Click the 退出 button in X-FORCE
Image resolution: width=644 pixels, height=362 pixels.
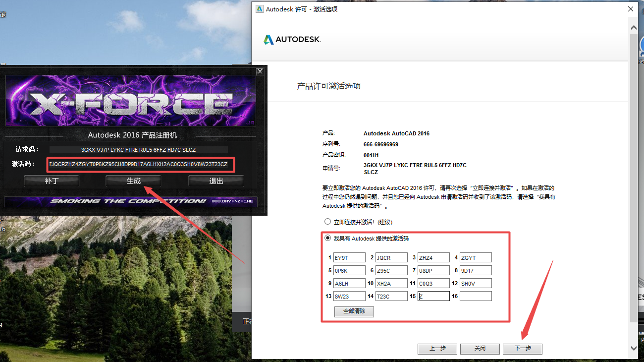point(216,181)
